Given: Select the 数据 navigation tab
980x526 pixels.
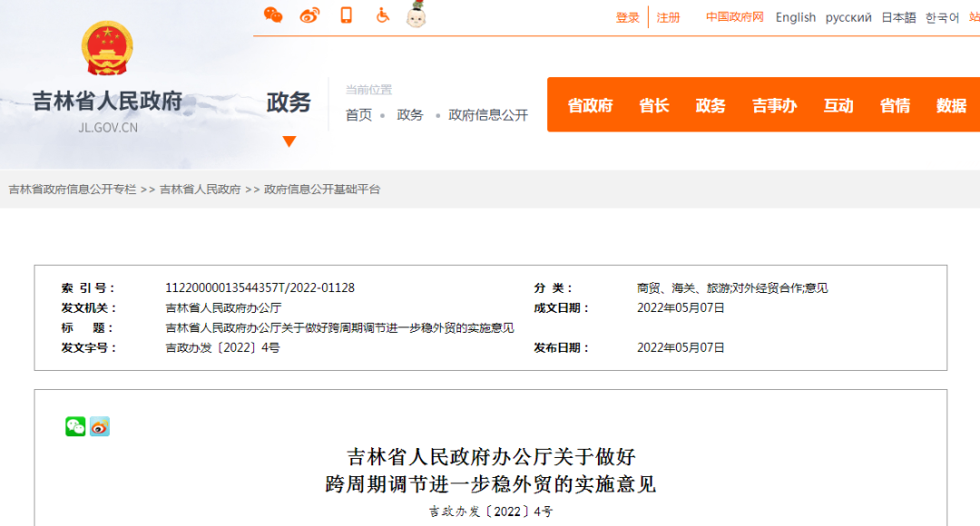Looking at the screenshot, I should (x=950, y=106).
